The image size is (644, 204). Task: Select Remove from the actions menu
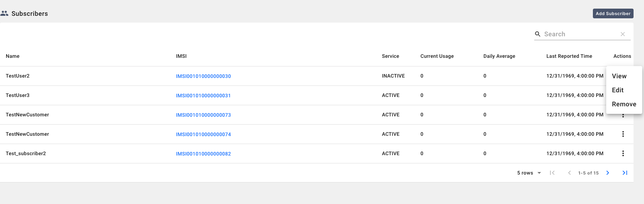[624, 104]
